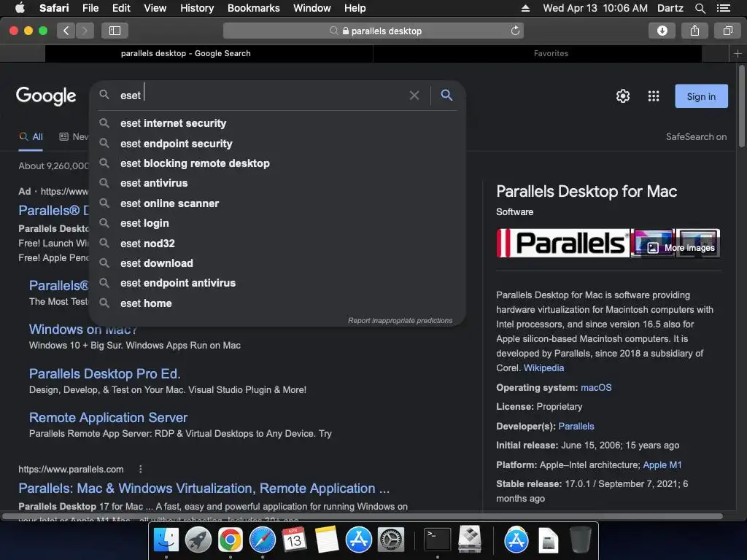Clear the Google search box with X

click(414, 96)
